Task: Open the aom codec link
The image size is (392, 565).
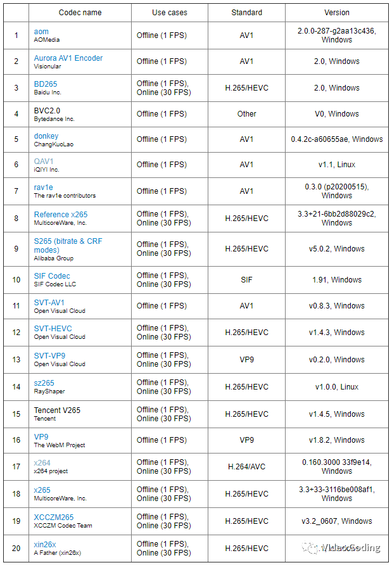Action: [x=41, y=32]
